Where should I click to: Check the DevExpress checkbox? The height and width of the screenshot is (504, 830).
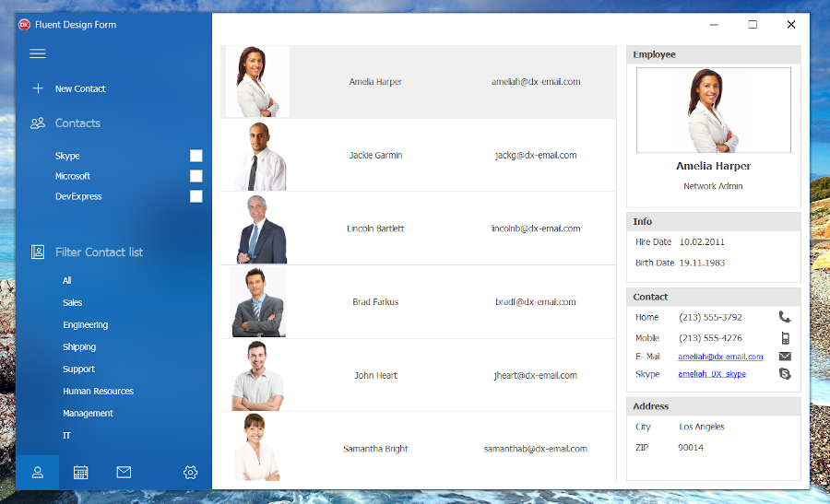(x=196, y=196)
